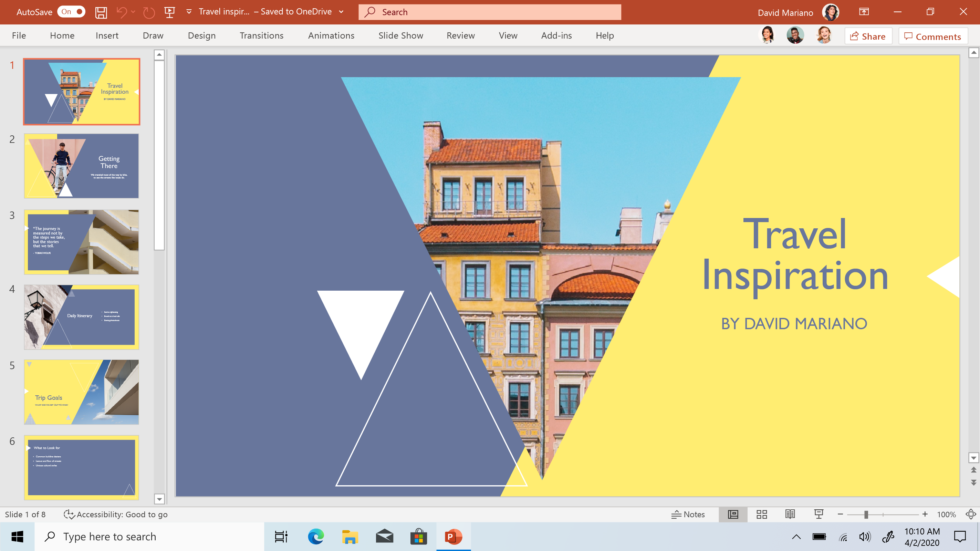Image resolution: width=980 pixels, height=551 pixels.
Task: Fit slide to current window icon
Action: [970, 514]
